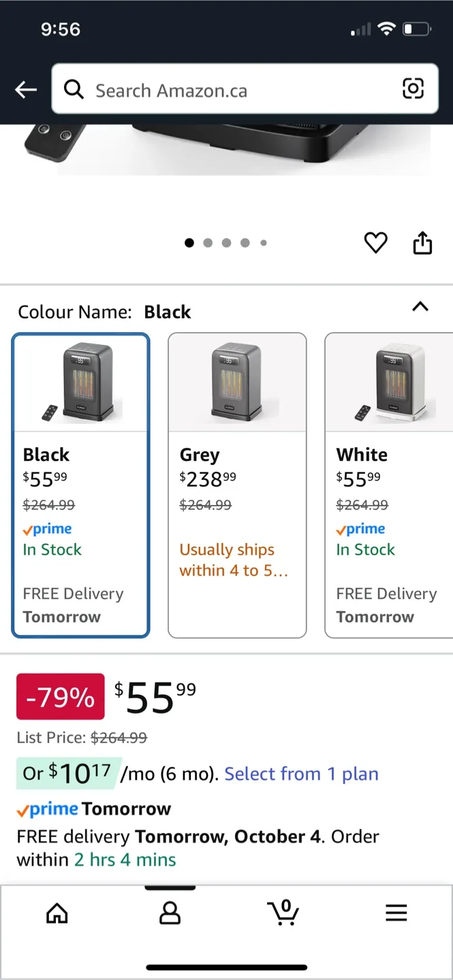Select the White colour variant

click(394, 483)
